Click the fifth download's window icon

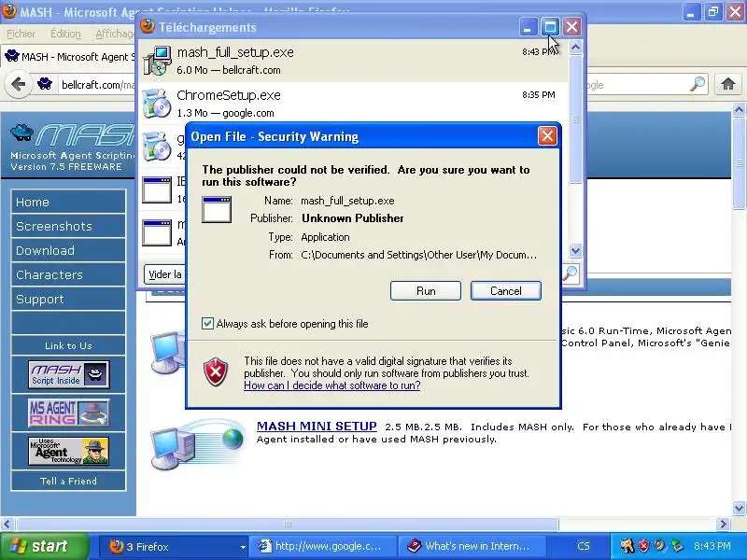[157, 232]
